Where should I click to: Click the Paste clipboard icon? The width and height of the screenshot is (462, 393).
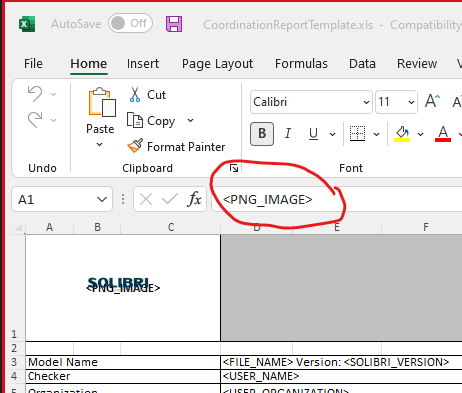102,102
